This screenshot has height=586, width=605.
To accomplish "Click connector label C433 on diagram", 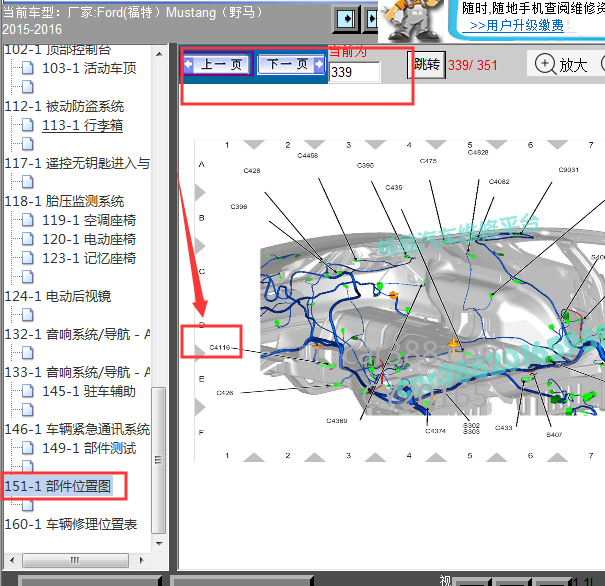I will tap(504, 428).
